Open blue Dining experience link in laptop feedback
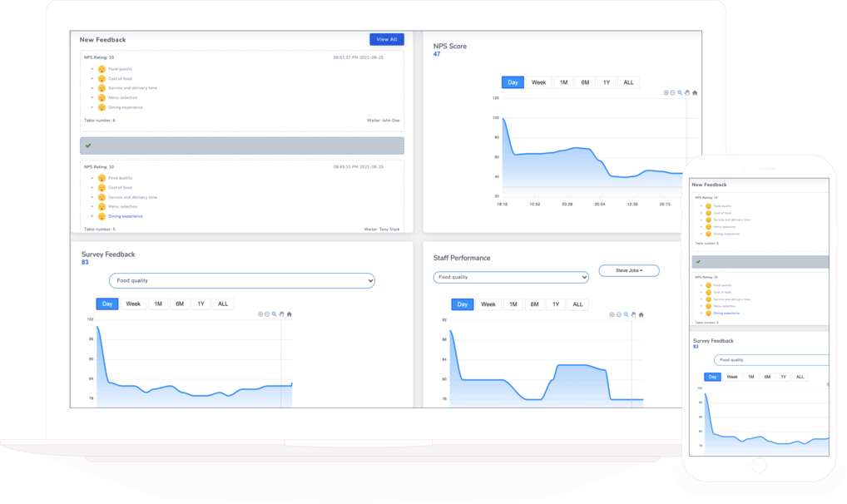Screen dimensions: 847x504 tap(126, 216)
